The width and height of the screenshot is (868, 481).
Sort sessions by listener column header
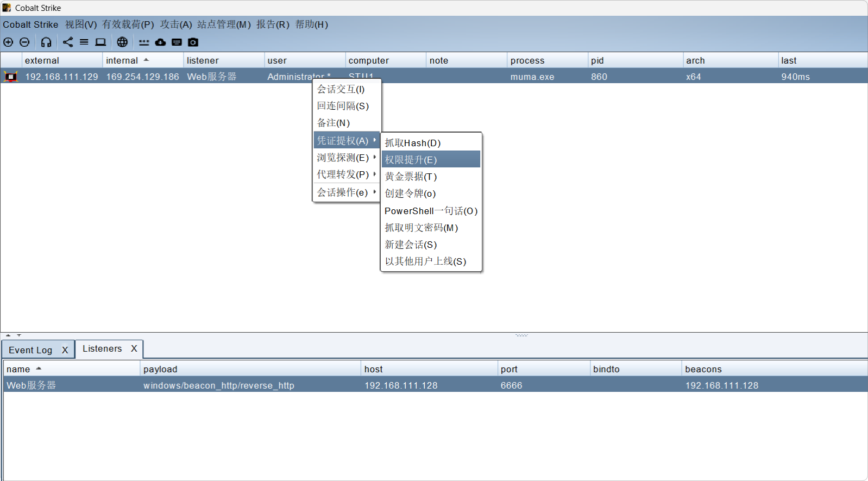click(x=224, y=60)
